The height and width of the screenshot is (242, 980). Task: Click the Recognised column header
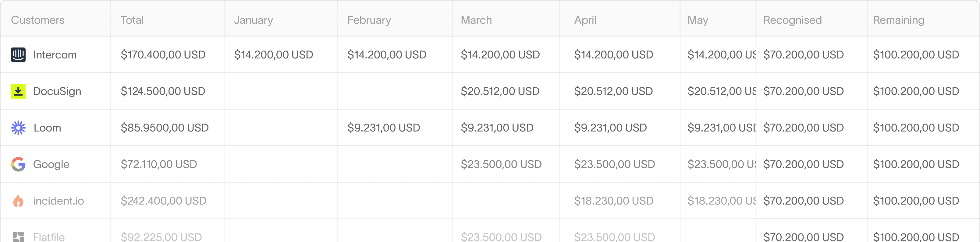tap(792, 20)
